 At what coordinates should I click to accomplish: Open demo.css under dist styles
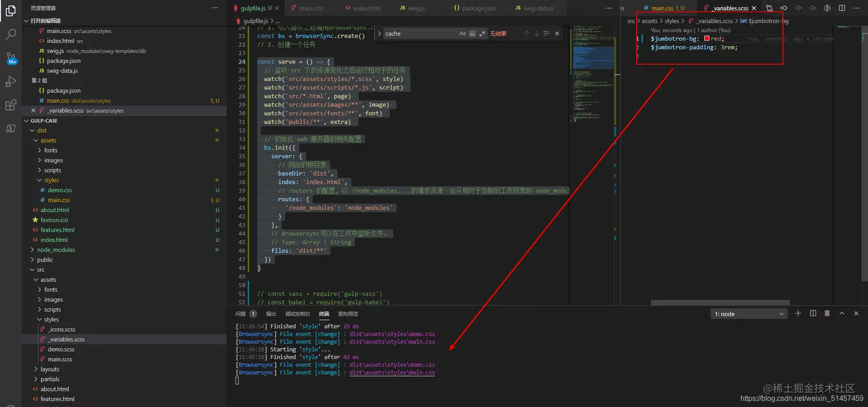(x=60, y=190)
